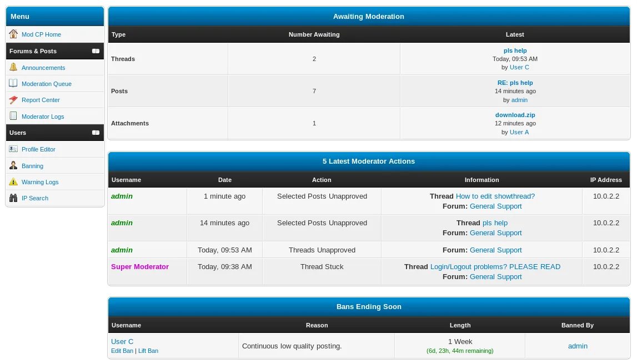Open the Warning Logs menu item
The image size is (637, 364).
40,182
